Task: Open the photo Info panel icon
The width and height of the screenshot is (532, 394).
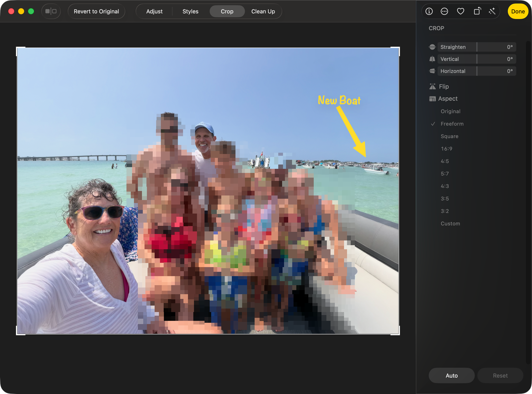Action: point(429,11)
